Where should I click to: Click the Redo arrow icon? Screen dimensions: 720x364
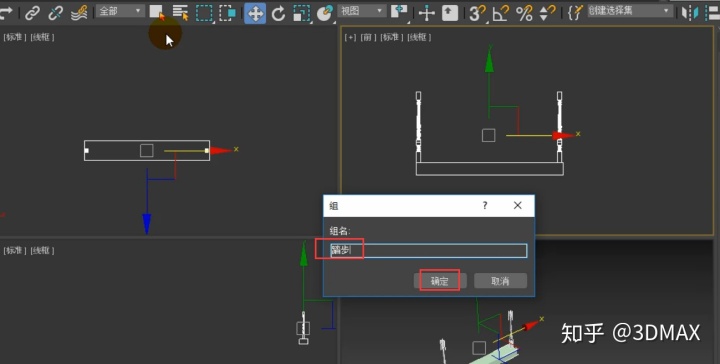pyautogui.click(x=6, y=13)
